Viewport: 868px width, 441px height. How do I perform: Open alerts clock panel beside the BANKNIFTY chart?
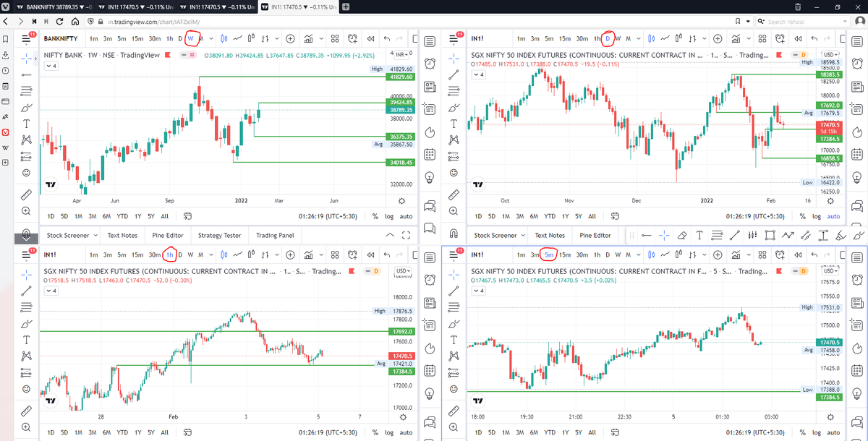tap(430, 63)
